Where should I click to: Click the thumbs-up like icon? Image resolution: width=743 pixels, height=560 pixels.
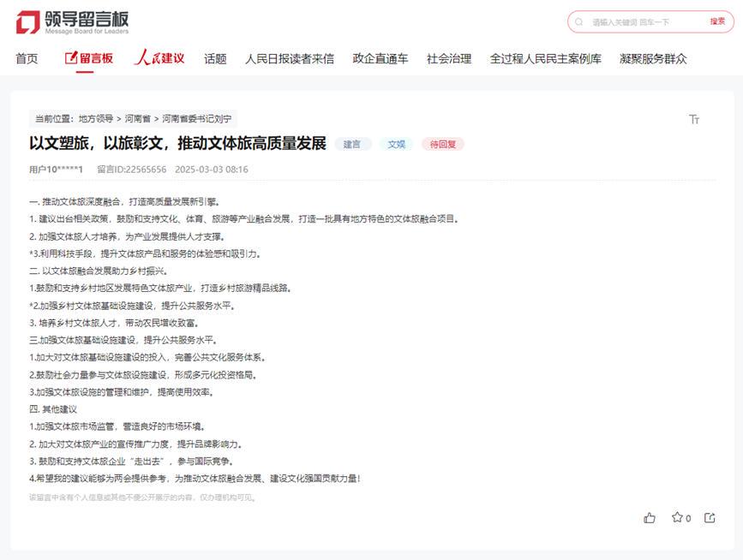[x=650, y=517]
